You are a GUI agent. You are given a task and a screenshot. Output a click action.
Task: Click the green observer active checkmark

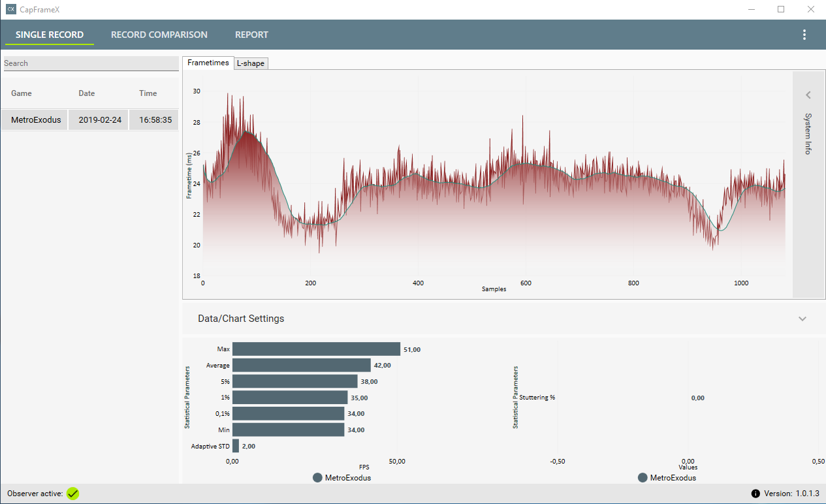tap(72, 494)
